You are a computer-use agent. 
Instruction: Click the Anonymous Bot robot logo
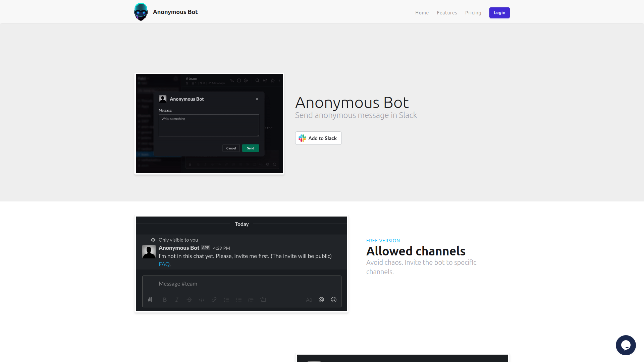click(x=141, y=12)
